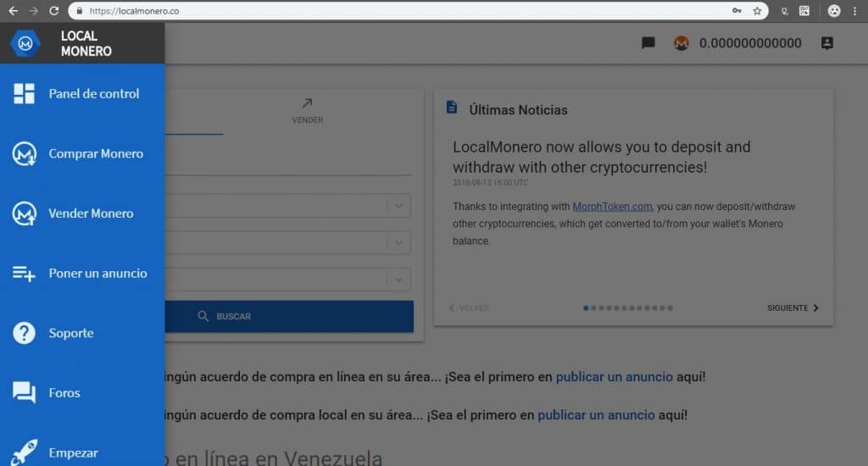Screen dimensions: 868x466
Task: Click the site padlock icon
Action: [x=79, y=10]
